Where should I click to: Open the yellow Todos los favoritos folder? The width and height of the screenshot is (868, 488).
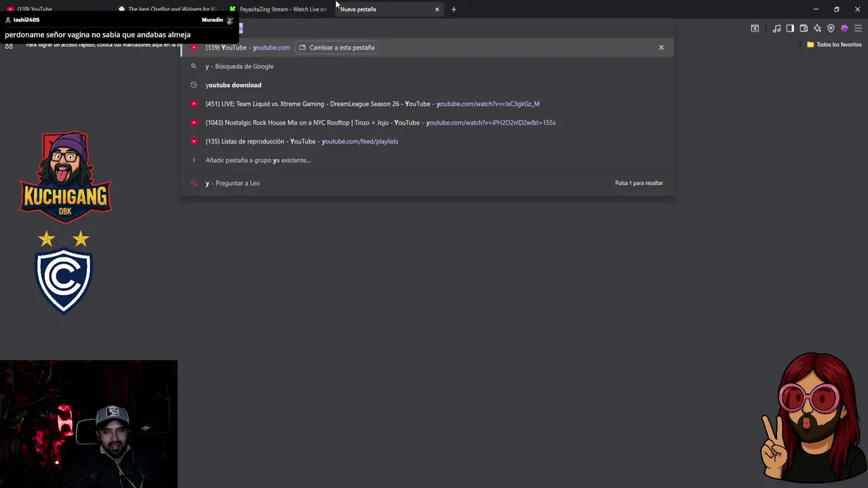click(x=834, y=45)
